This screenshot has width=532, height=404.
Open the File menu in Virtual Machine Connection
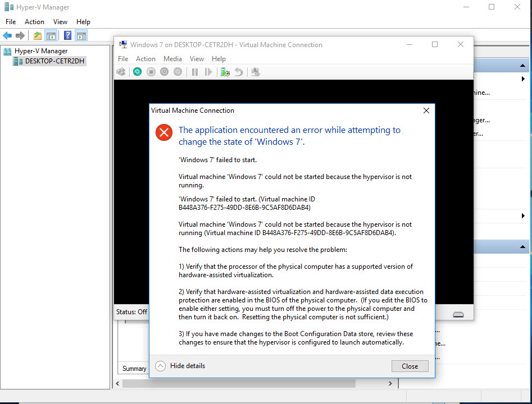(x=123, y=58)
